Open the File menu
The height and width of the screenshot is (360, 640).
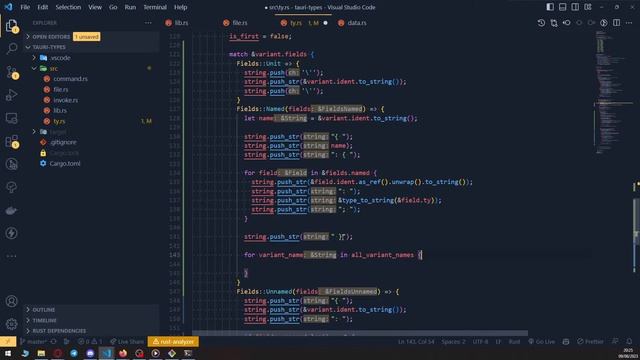[x=25, y=7]
